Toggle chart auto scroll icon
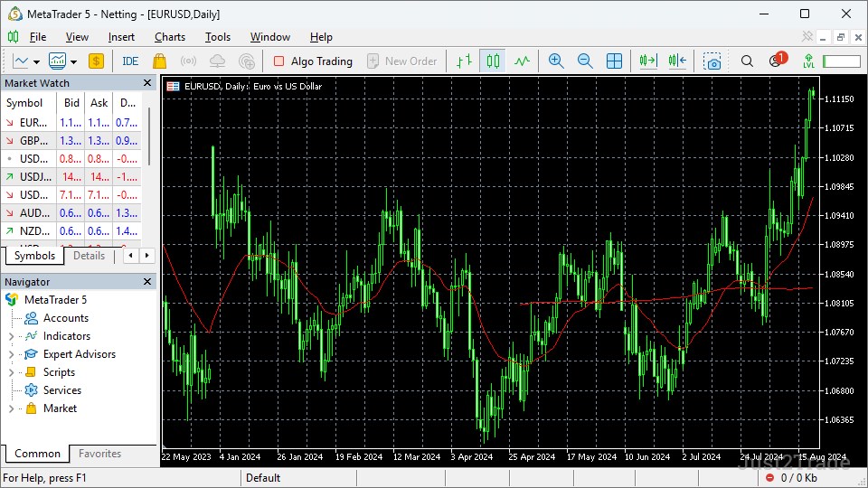Image resolution: width=868 pixels, height=488 pixels. click(648, 61)
